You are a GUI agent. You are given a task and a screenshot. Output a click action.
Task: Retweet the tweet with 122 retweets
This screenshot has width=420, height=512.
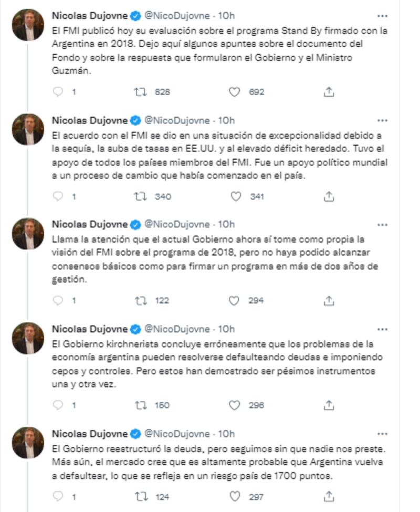[140, 301]
